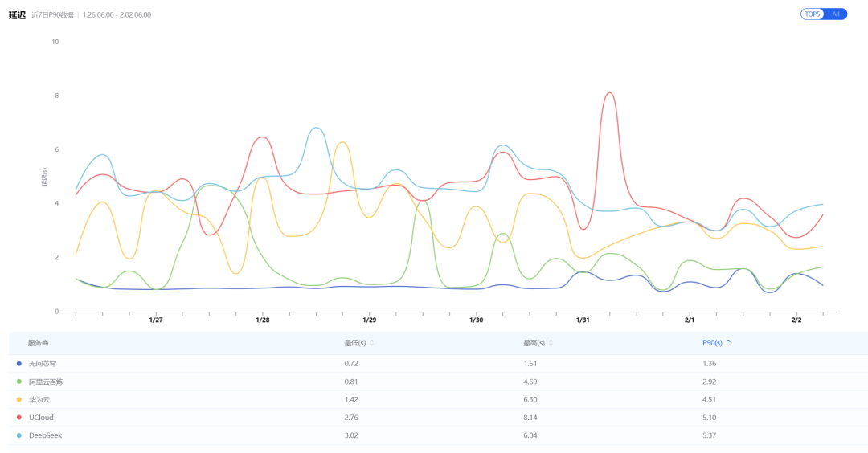Viewport: 868px width, 453px height.
Task: Select the DeepSeek provider name
Action: point(45,435)
